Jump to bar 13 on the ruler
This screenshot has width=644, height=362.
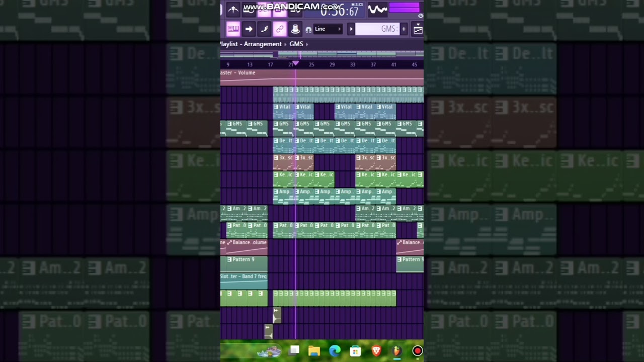[x=250, y=64]
